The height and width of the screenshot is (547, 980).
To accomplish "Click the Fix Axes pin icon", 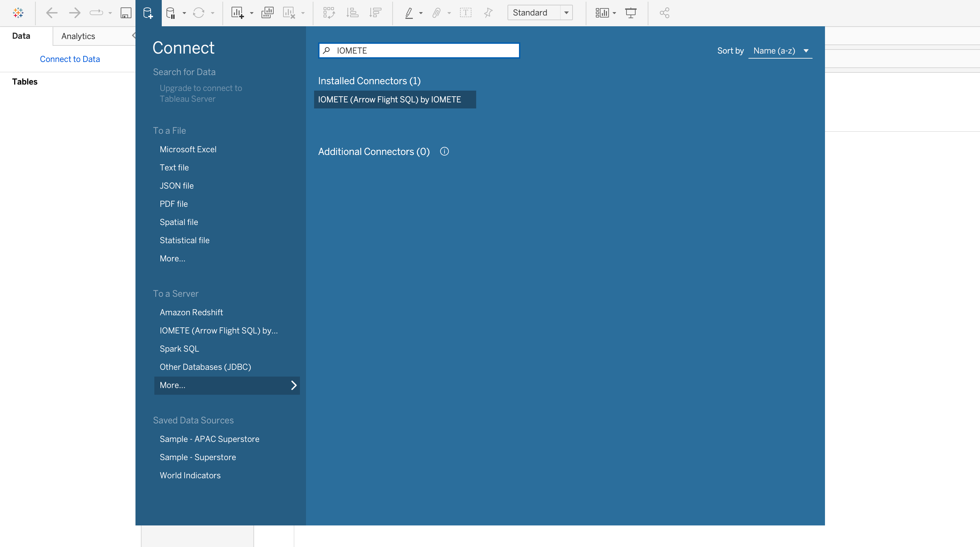I will (x=488, y=13).
